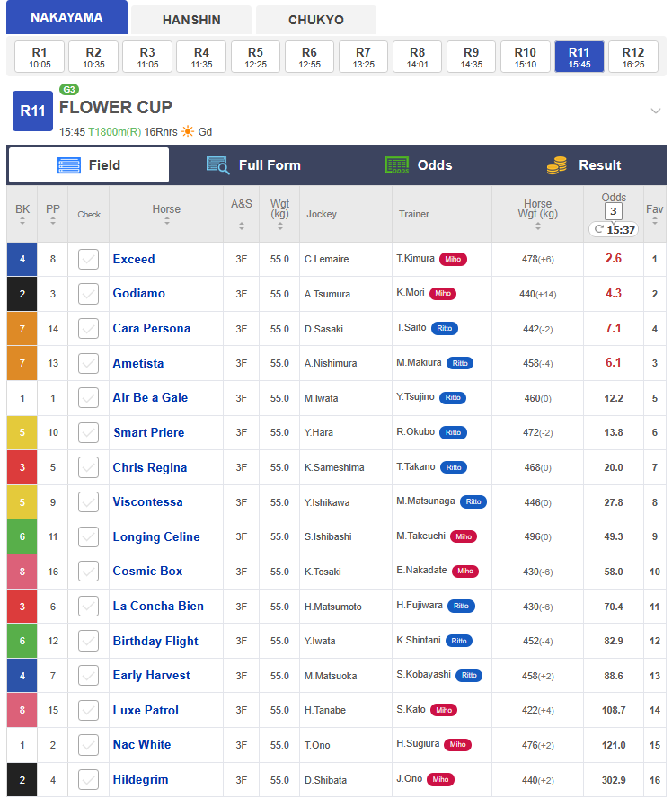Open the Field tab list icon

pyautogui.click(x=68, y=165)
